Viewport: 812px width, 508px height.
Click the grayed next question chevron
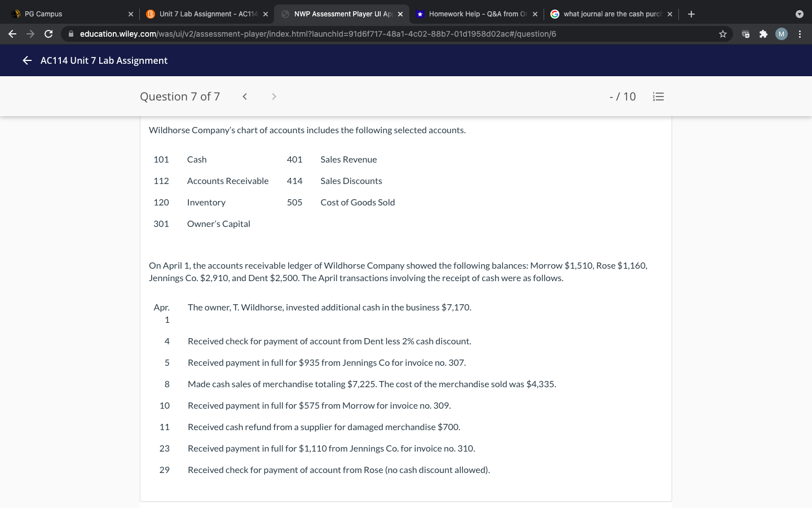[x=273, y=96]
